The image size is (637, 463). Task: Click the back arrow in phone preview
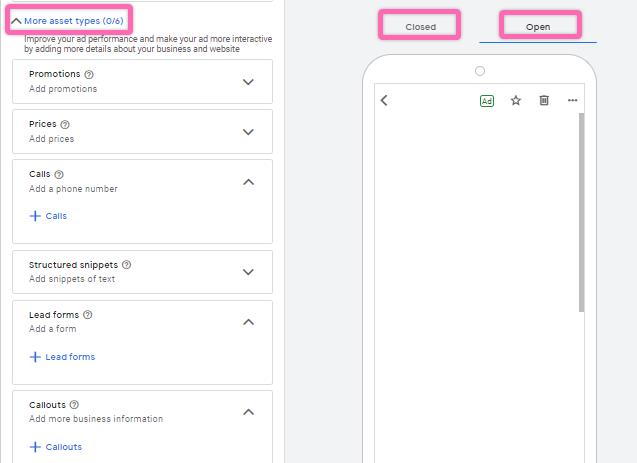(x=384, y=101)
